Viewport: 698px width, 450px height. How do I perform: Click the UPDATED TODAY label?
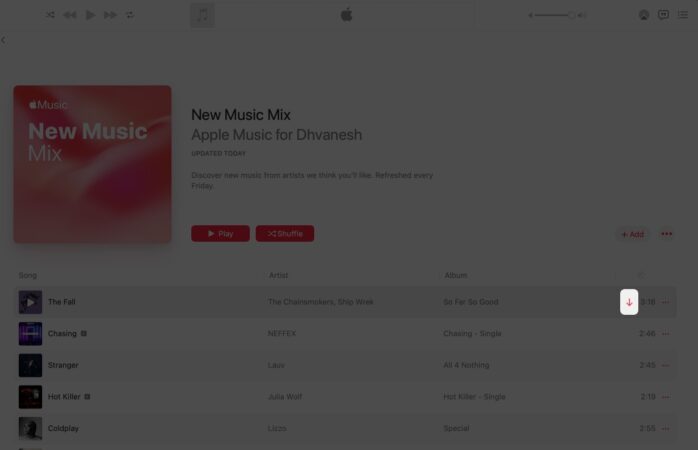coord(219,154)
